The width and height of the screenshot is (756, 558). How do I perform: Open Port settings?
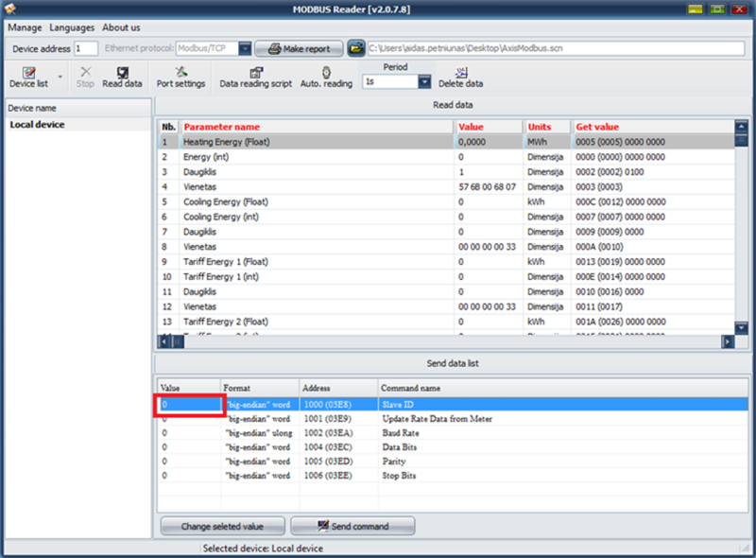180,77
